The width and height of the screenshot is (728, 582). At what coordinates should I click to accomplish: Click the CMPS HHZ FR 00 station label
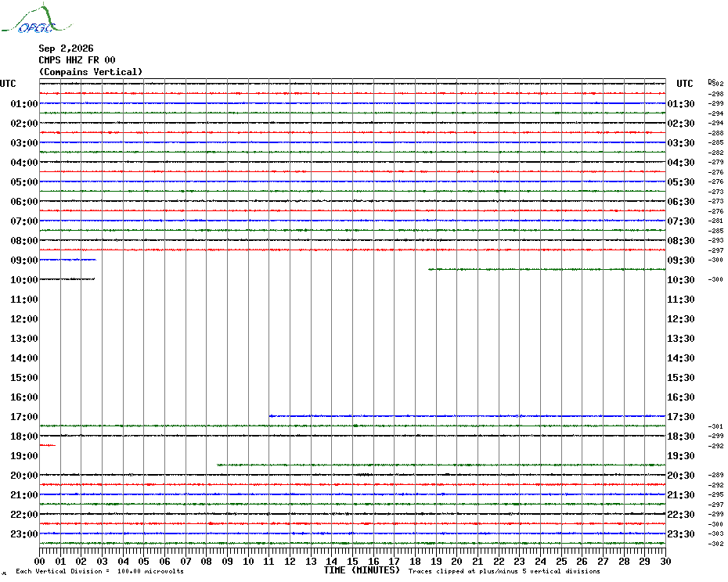[77, 60]
